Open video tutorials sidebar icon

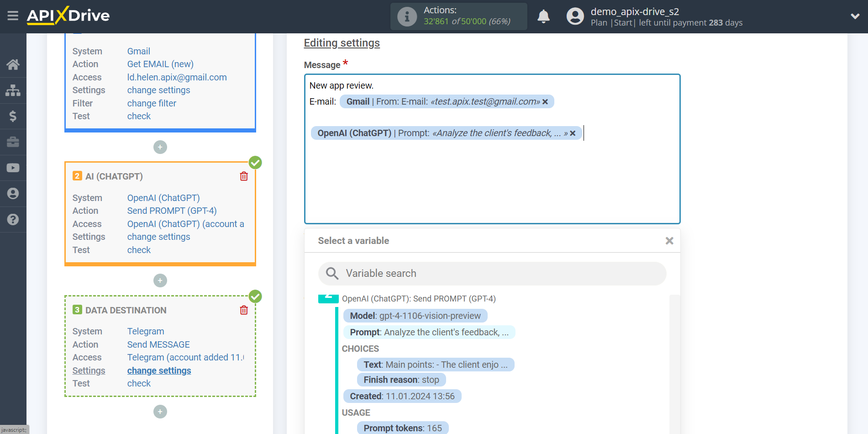[x=13, y=168]
